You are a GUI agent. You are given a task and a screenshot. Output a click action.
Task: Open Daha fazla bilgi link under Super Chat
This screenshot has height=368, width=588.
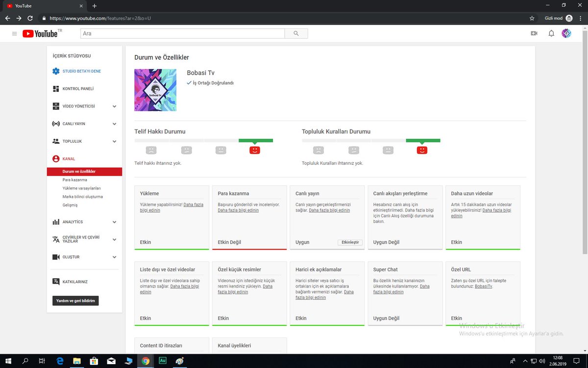[x=401, y=289]
